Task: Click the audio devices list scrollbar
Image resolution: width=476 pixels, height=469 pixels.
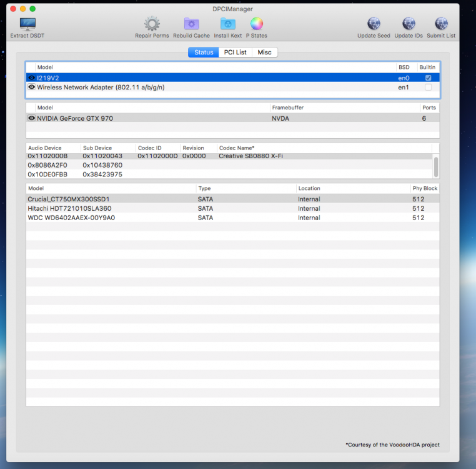Action: 436,166
